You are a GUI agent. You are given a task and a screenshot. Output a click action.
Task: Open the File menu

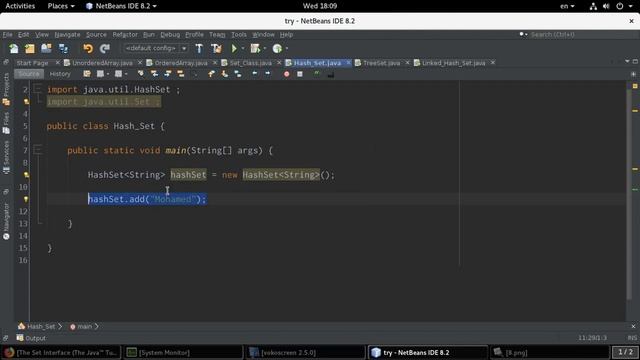pos(7,35)
